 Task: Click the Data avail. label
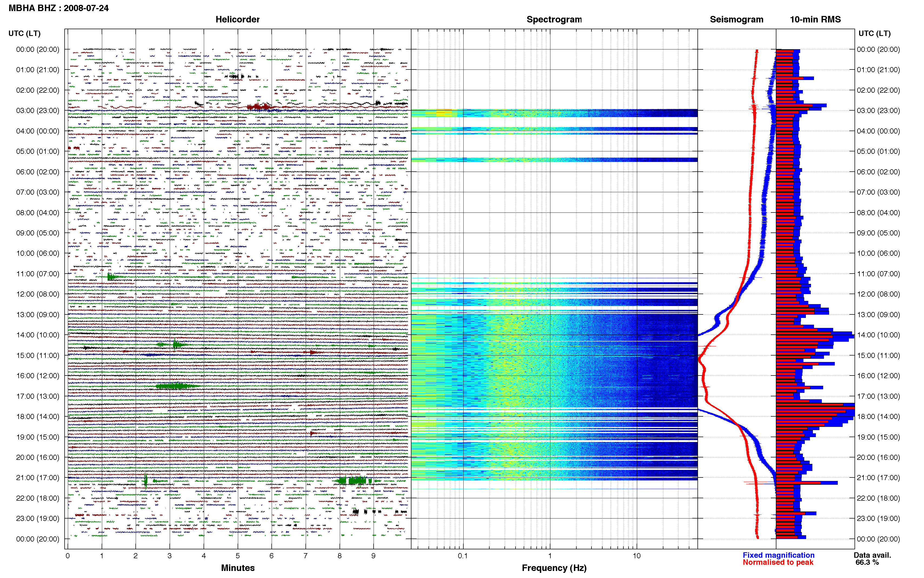[872, 555]
